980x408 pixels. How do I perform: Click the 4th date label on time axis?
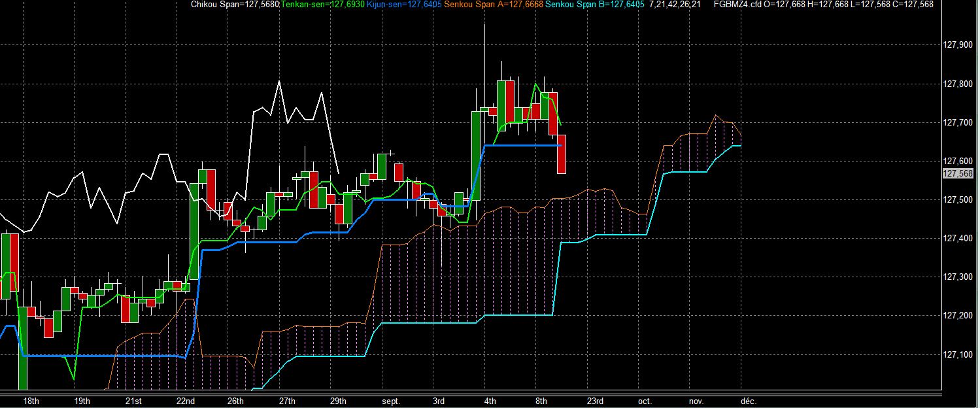[490, 401]
